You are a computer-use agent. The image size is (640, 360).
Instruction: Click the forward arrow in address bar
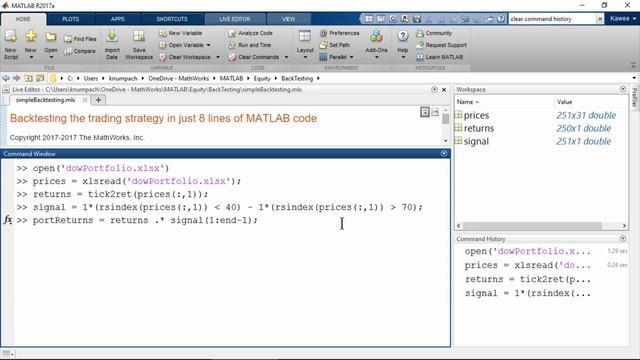(17, 78)
